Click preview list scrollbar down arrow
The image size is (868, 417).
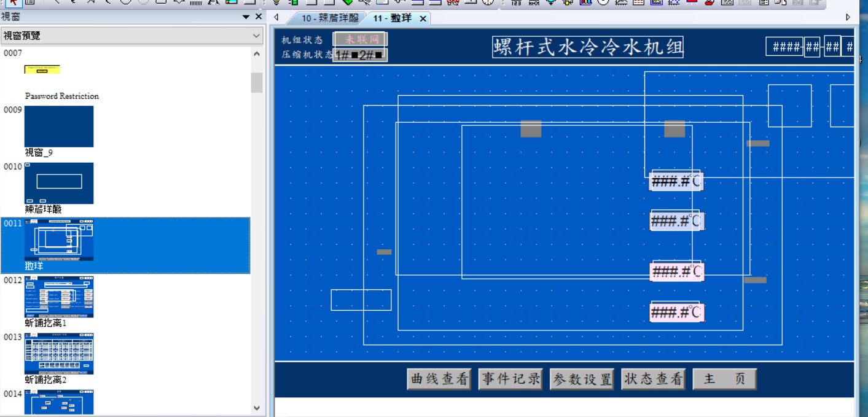(x=257, y=408)
